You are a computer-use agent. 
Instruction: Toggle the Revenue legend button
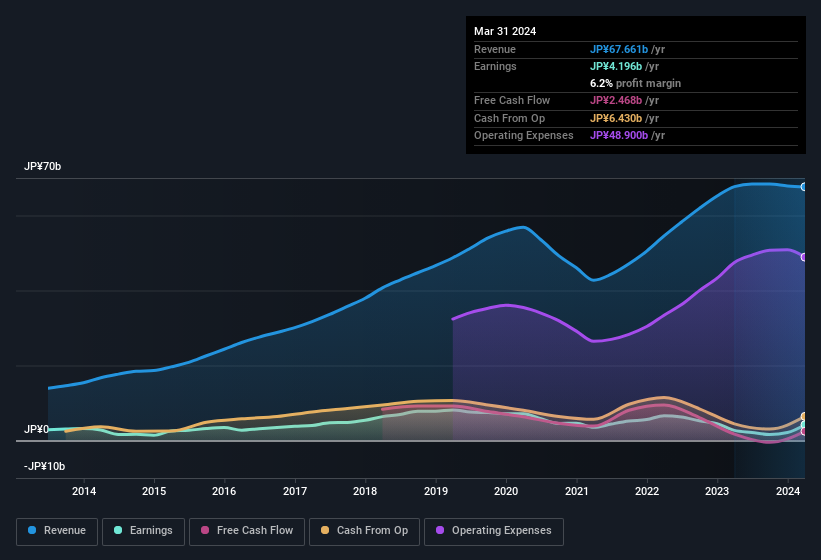coord(57,531)
